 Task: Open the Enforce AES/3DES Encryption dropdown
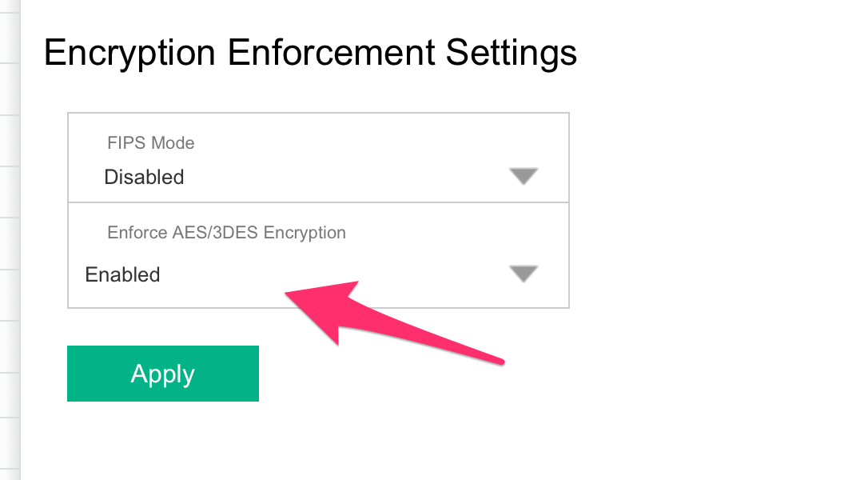[x=318, y=255]
